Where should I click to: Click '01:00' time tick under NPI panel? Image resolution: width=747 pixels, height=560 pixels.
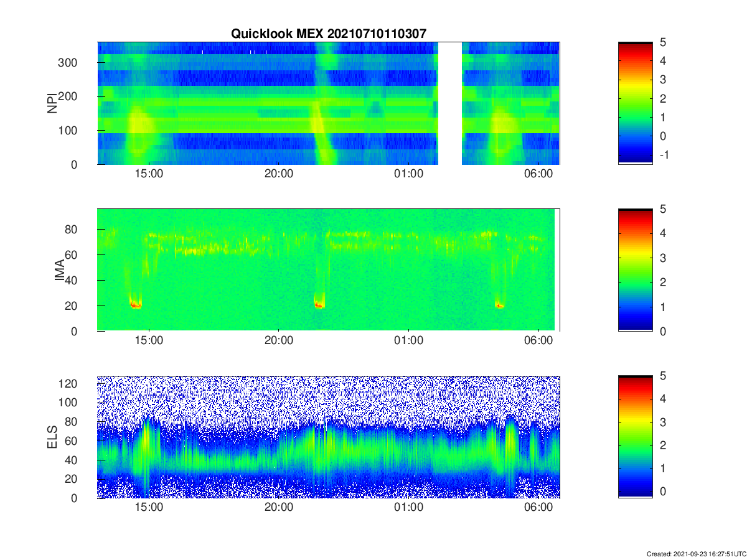pos(408,175)
